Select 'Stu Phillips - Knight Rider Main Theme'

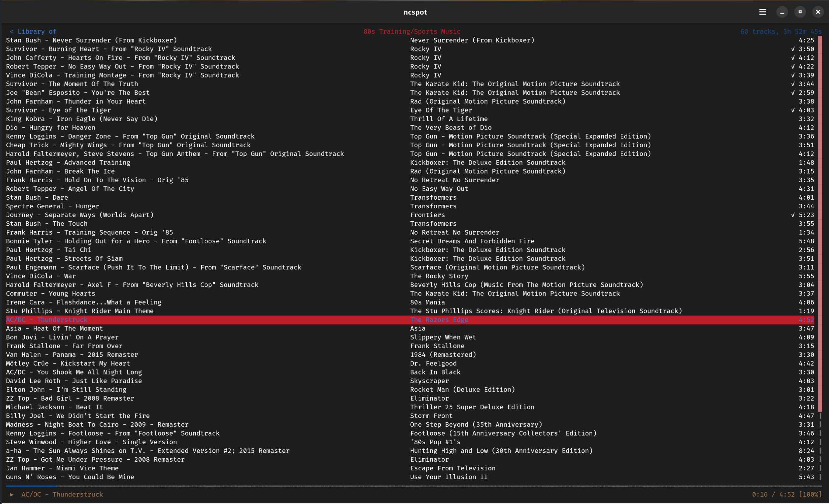pyautogui.click(x=410, y=311)
